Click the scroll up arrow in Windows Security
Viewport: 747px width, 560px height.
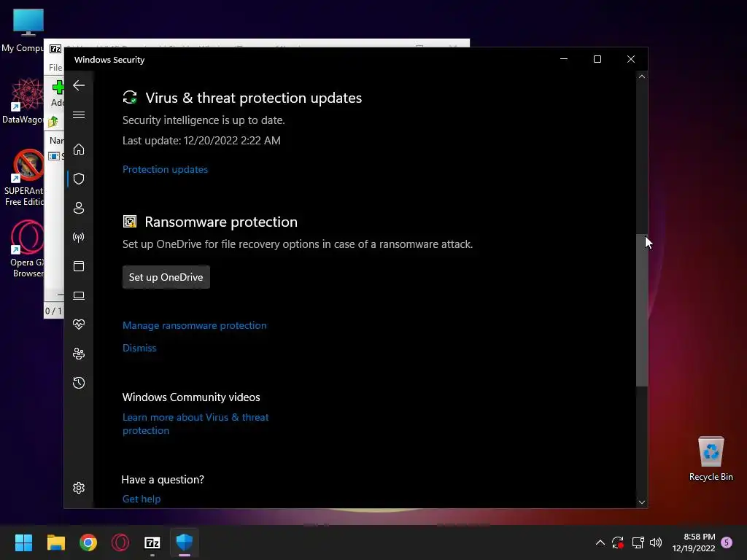point(642,77)
